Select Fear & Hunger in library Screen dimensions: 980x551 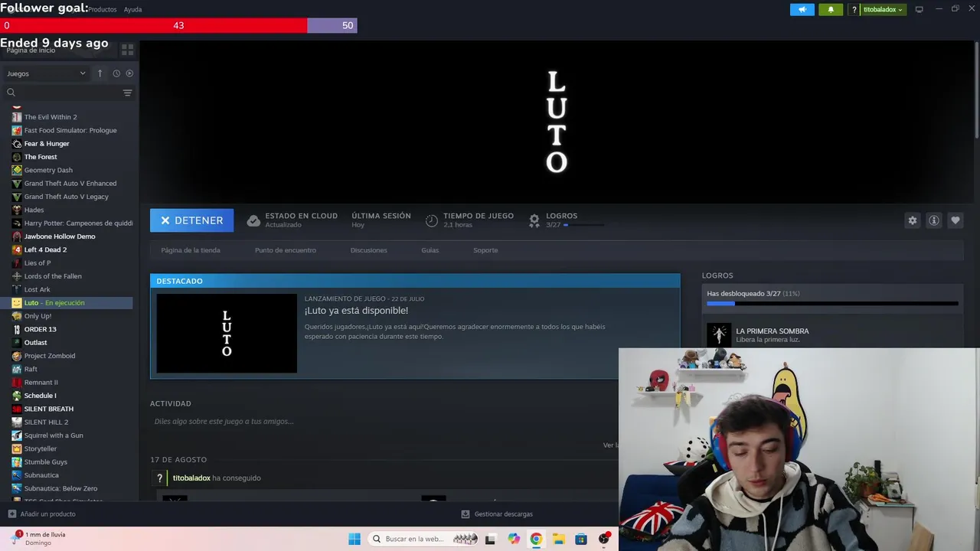click(x=47, y=144)
